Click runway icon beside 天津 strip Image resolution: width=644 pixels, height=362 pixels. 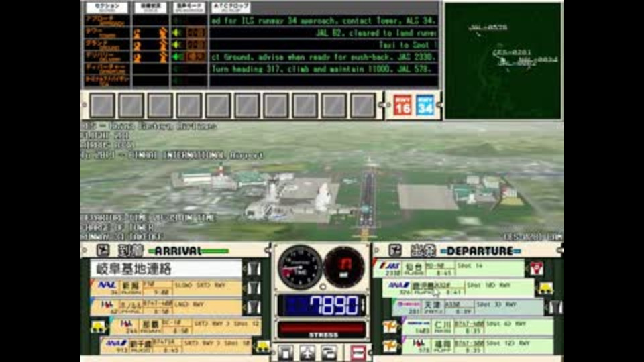(555, 307)
